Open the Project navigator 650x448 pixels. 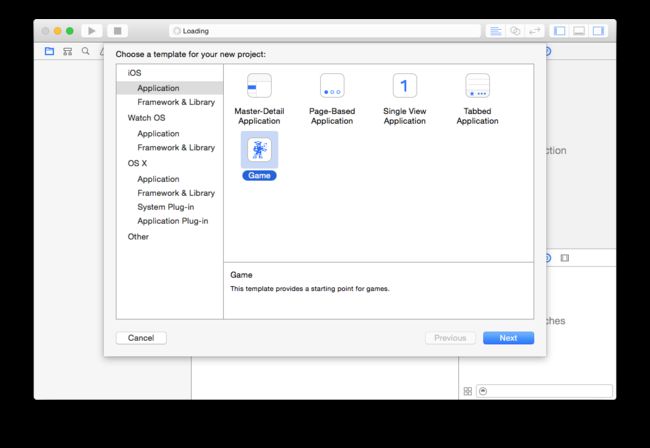click(x=49, y=51)
